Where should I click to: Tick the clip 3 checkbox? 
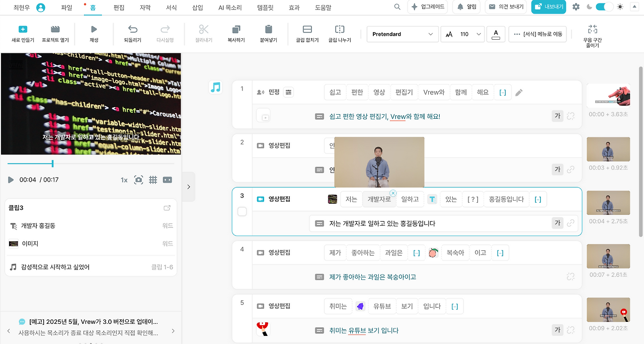coord(242,212)
